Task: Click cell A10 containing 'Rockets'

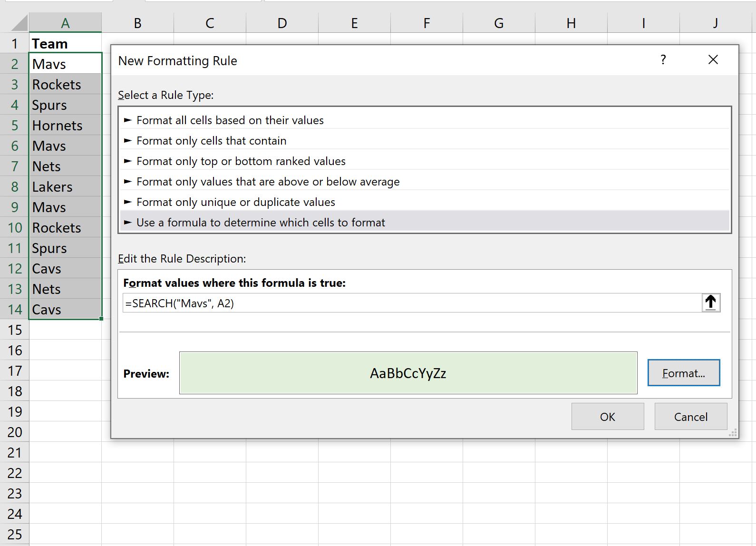Action: [65, 227]
